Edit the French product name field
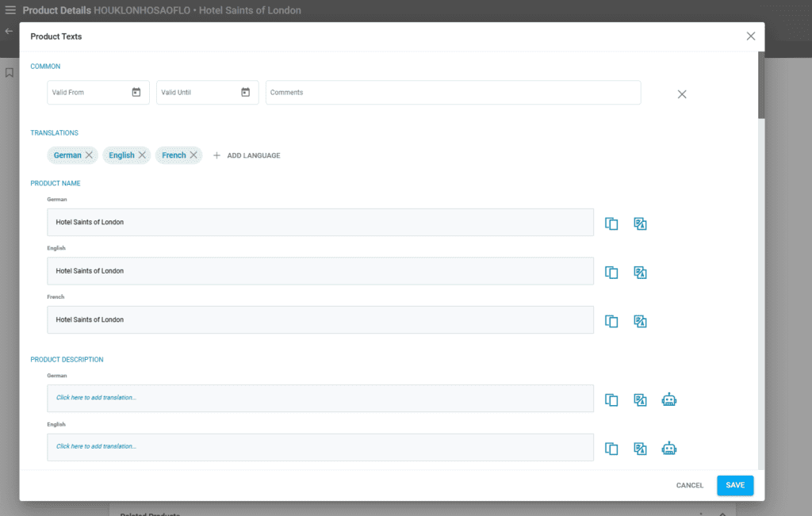 (320, 319)
